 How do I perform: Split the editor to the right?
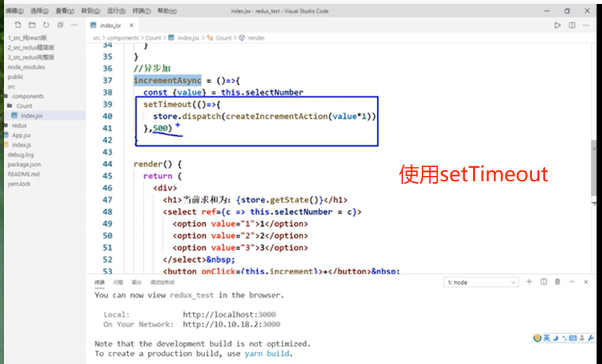tap(572, 25)
